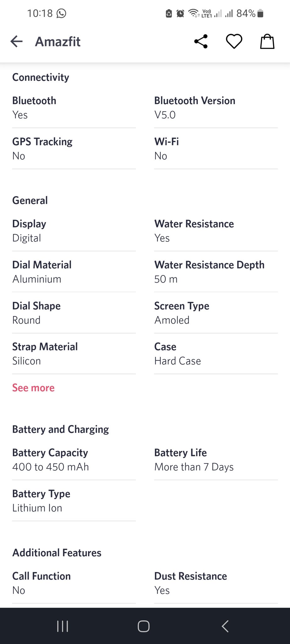
Task: Tap the Screen Type Amoled entry
Action: [x=216, y=313]
